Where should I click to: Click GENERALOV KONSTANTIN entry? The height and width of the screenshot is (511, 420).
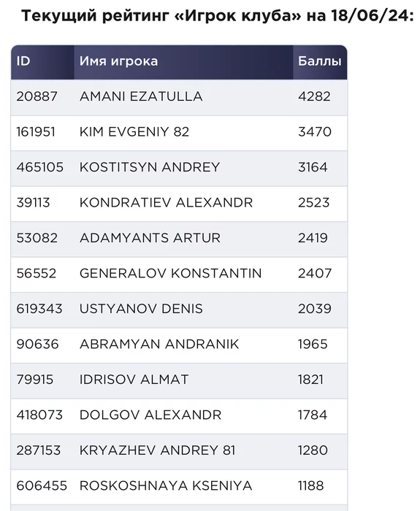pos(170,274)
